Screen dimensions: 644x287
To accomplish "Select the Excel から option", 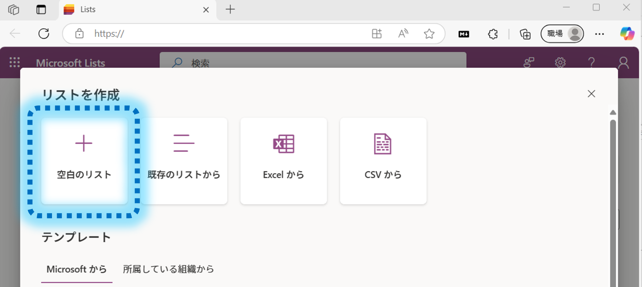I will (x=283, y=161).
